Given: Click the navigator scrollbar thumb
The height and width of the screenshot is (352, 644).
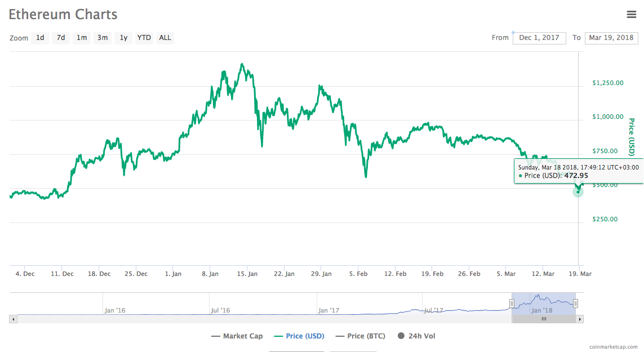Looking at the screenshot, I should (544, 319).
